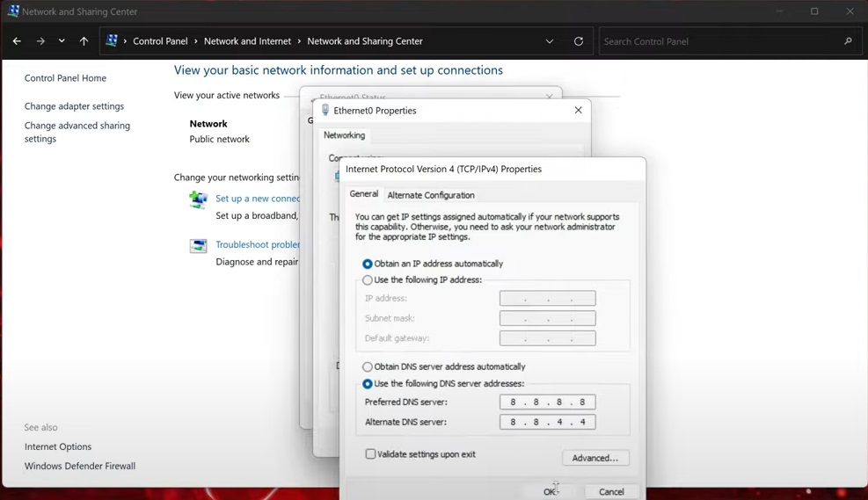Confirm with OK in IPv4 Properties
The image size is (868, 500).
pos(550,492)
